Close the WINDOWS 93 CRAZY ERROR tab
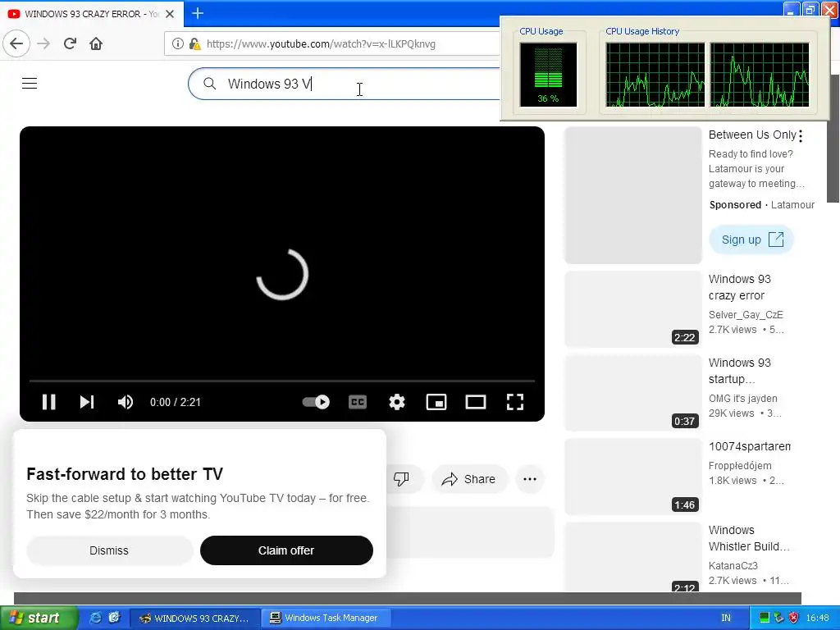Viewport: 840px width, 630px height. [170, 14]
